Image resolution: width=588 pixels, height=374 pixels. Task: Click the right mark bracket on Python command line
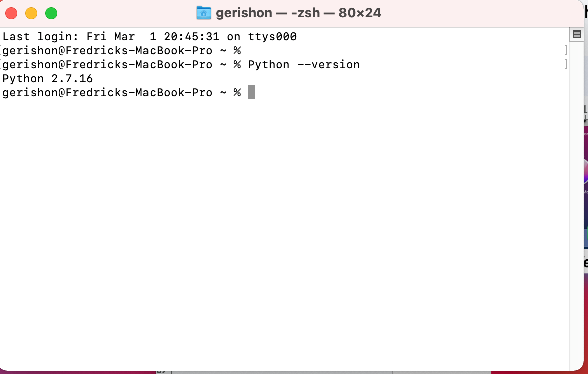pos(566,64)
